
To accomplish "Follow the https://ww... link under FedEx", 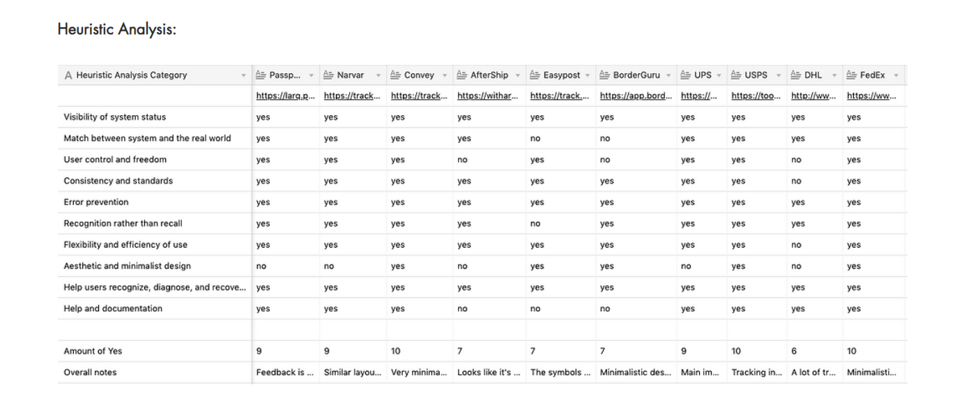I will (x=872, y=96).
